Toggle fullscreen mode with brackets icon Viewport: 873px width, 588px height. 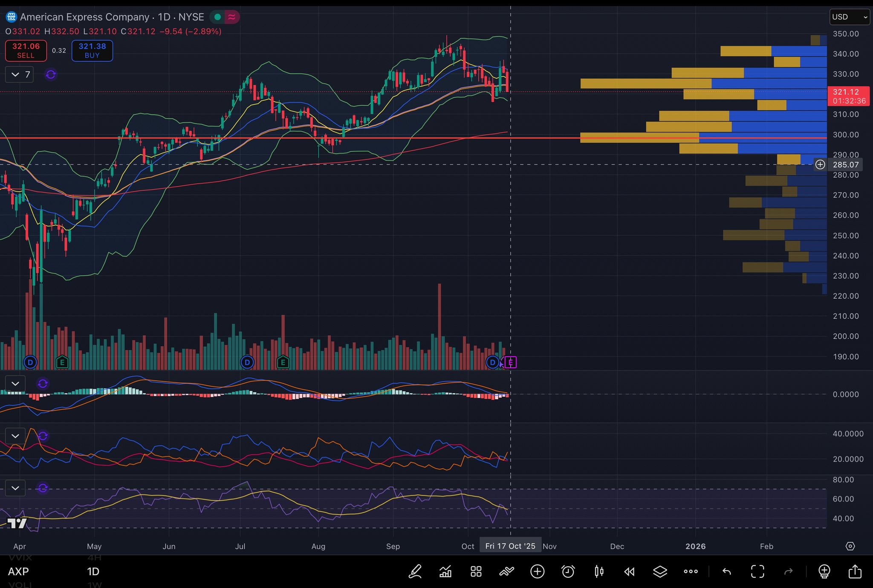(757, 571)
